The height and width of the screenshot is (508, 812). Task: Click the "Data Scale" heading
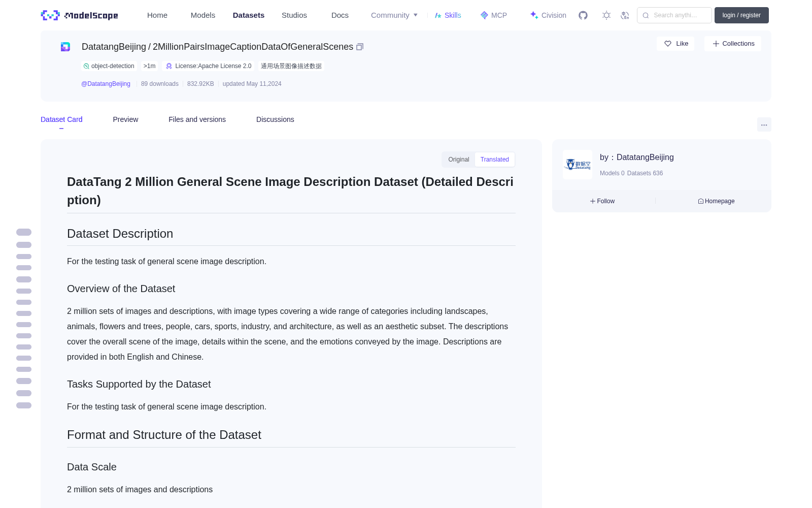point(92,467)
